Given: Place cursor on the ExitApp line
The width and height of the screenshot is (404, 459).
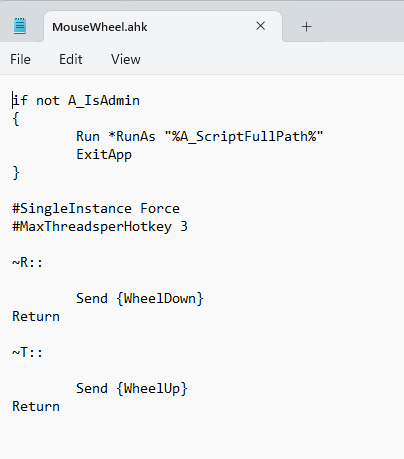Looking at the screenshot, I should (104, 155).
